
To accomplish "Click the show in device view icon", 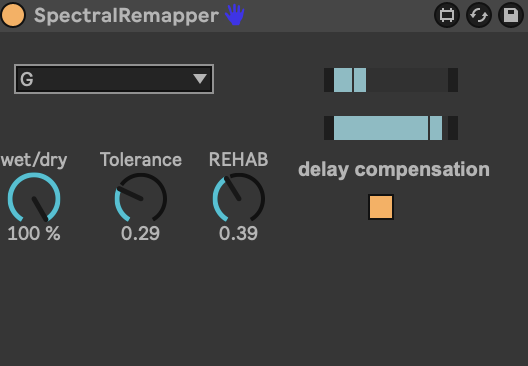I will coord(447,15).
